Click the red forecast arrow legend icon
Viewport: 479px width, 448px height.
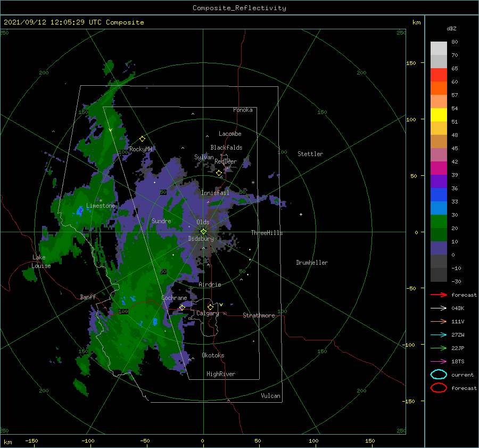(x=439, y=295)
